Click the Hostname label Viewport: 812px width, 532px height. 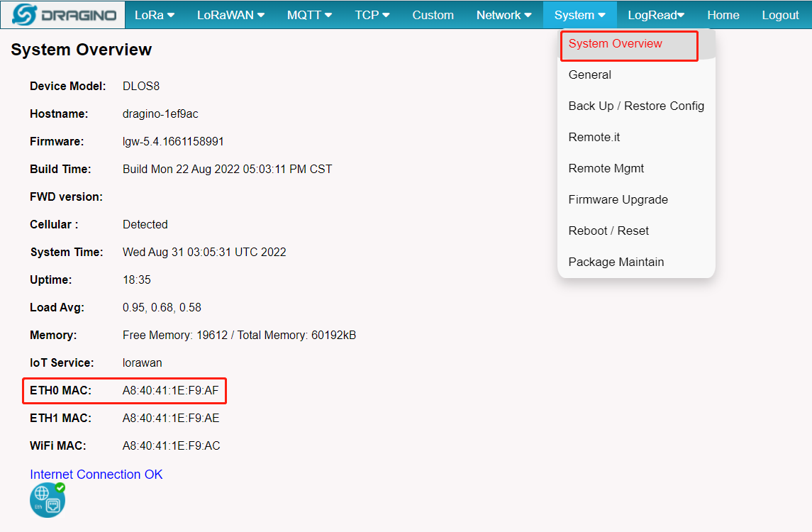pos(59,114)
